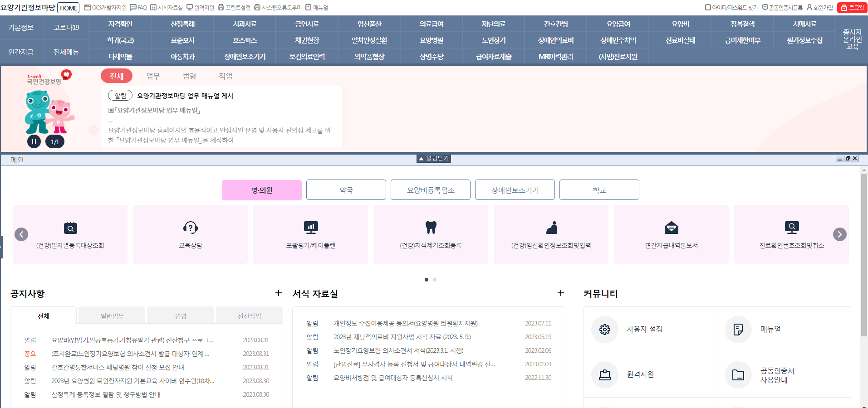Image resolution: width=868 pixels, height=408 pixels.
Task: Open the 기본정보 menu
Action: click(x=21, y=28)
